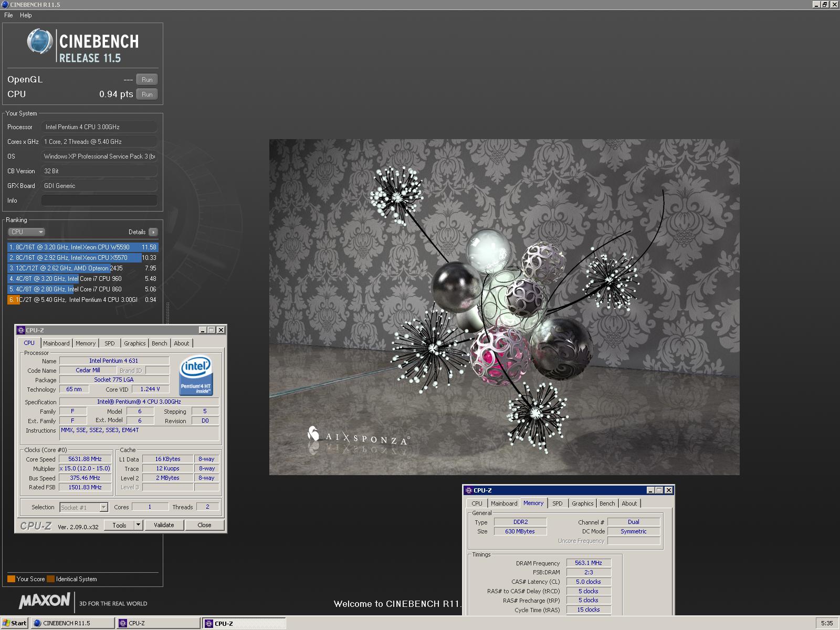Click the Bus Speed value 375.46 MHz
The image size is (840, 630).
coord(85,478)
